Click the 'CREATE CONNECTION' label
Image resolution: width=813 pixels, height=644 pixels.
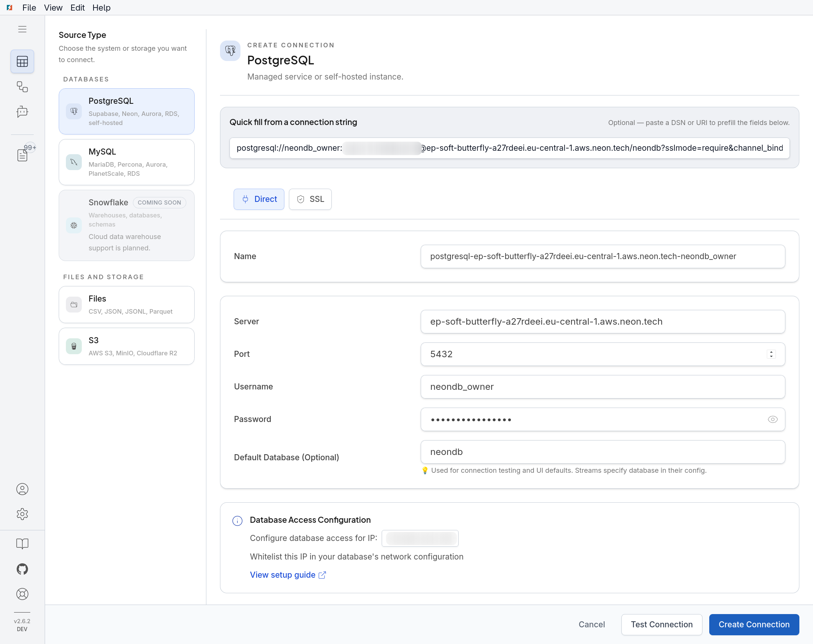click(x=291, y=45)
